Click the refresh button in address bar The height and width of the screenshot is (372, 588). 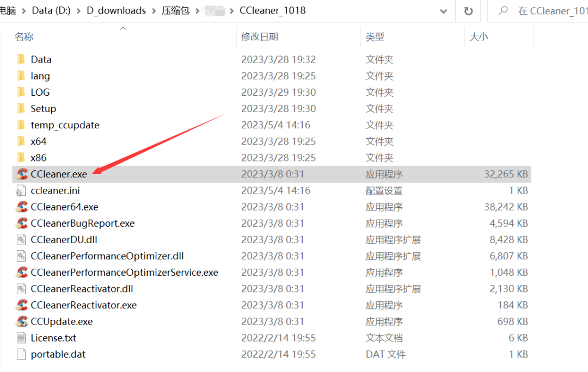tap(468, 11)
